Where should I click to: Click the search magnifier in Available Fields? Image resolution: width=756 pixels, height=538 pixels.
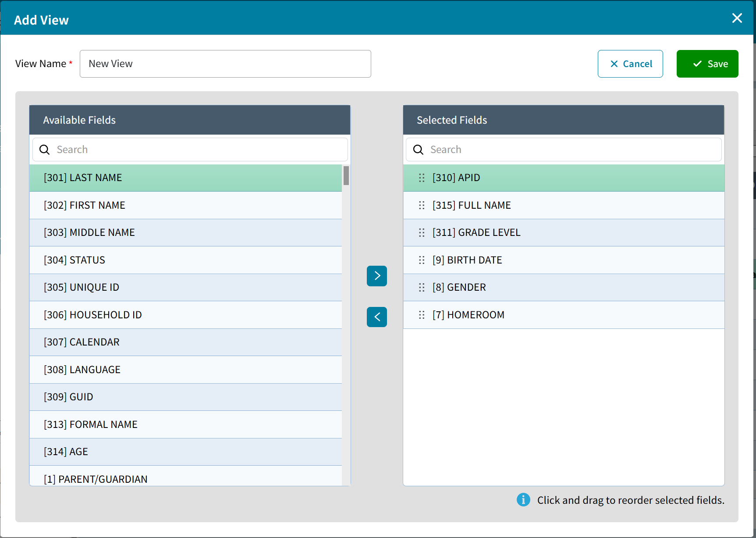[x=45, y=150]
